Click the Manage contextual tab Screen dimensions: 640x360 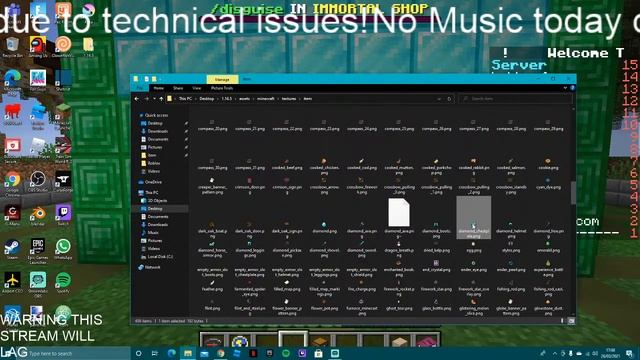[222, 79]
